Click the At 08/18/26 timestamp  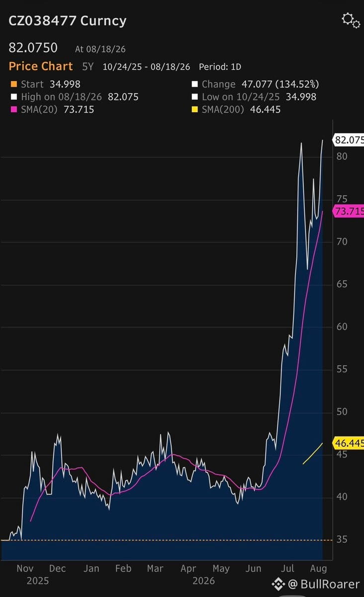pos(100,49)
